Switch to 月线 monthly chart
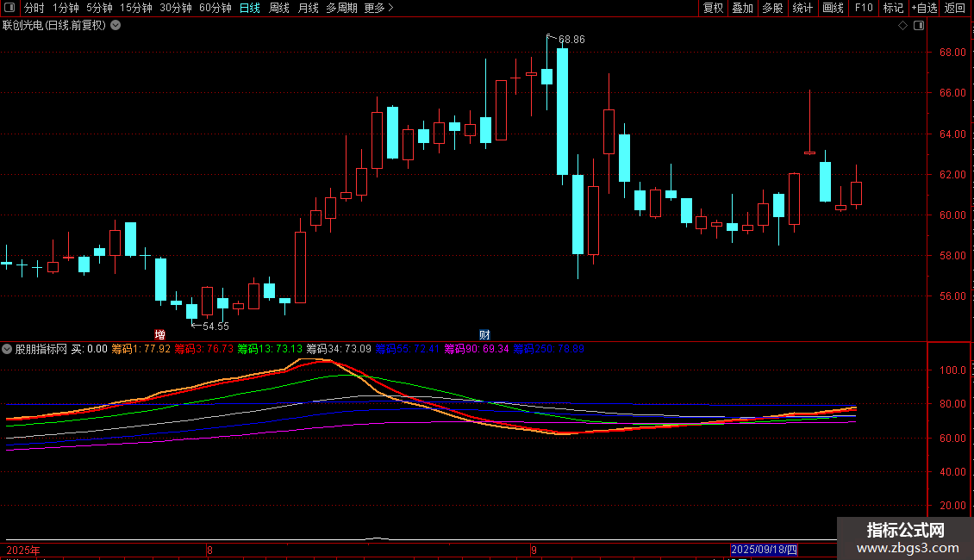Viewport: 974px width, 560px height. coord(308,8)
